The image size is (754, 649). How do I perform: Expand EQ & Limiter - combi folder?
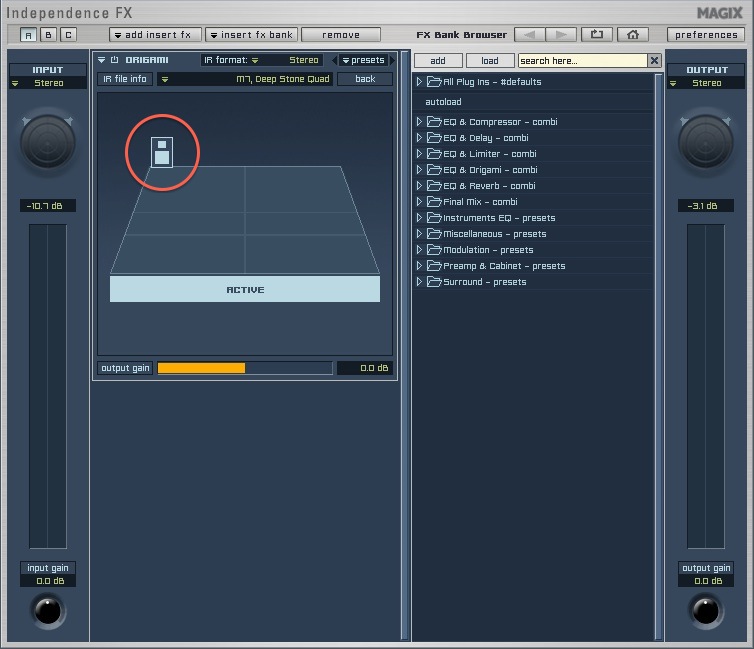(419, 154)
